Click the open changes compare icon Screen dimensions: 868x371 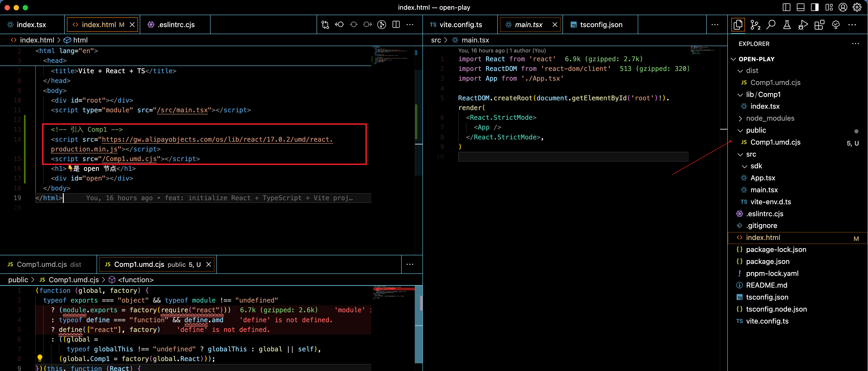(325, 25)
